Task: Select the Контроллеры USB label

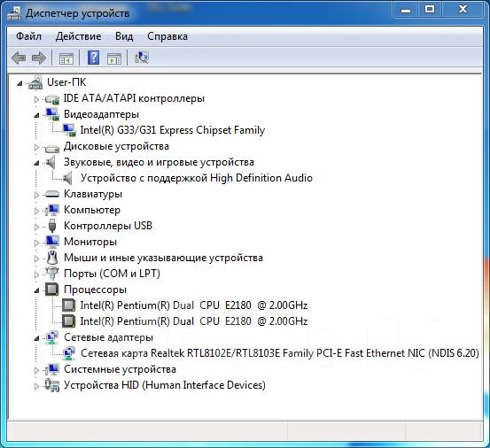Action: point(108,226)
